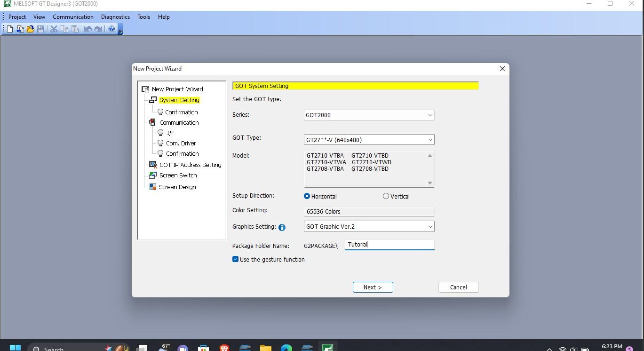The width and height of the screenshot is (644, 351).
Task: Open the Help menu
Action: [164, 17]
